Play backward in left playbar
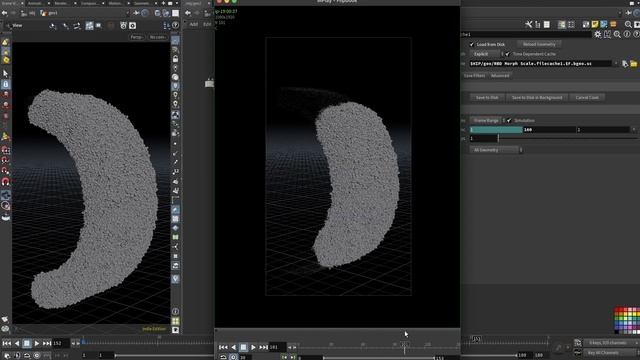Image resolution: width=640 pixels, height=360 pixels. point(17,344)
